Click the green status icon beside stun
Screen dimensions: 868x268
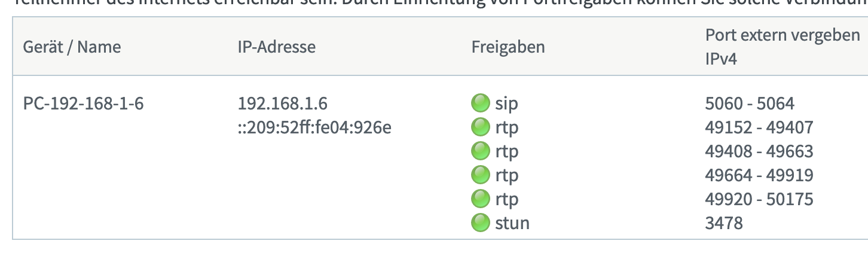pyautogui.click(x=481, y=223)
